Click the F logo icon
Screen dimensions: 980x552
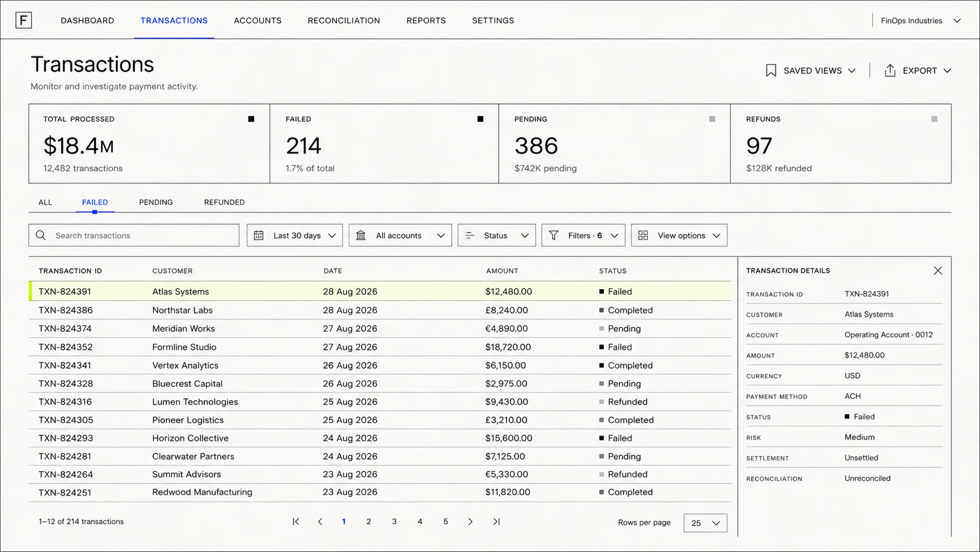pyautogui.click(x=23, y=21)
